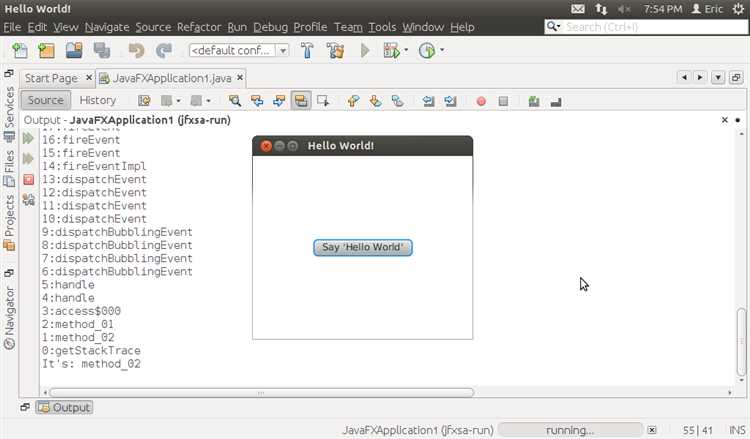Stop the running process in Output panel

pyautogui.click(x=28, y=179)
